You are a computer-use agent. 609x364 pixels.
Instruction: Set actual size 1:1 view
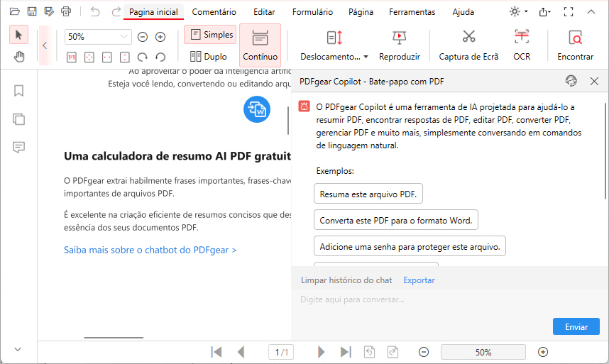72,57
